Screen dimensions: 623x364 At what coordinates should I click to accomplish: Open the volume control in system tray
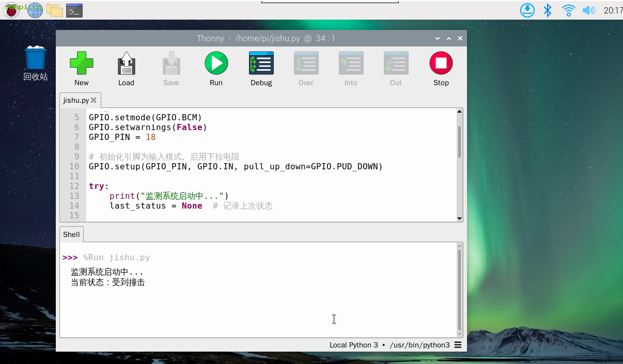(588, 10)
